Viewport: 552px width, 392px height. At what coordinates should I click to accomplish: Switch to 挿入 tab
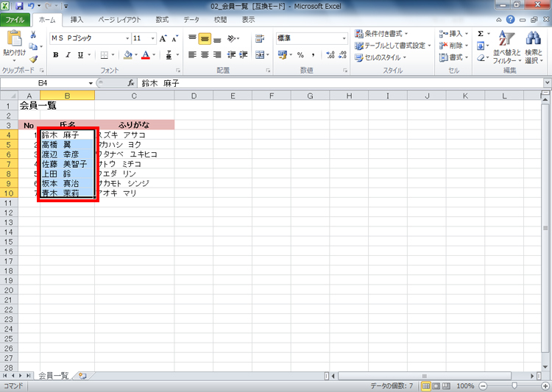coord(77,20)
